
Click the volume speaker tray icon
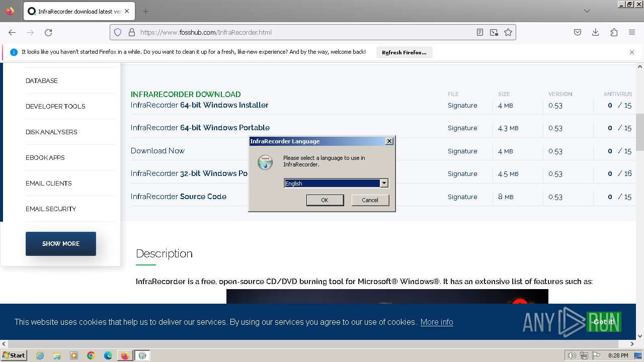572,355
